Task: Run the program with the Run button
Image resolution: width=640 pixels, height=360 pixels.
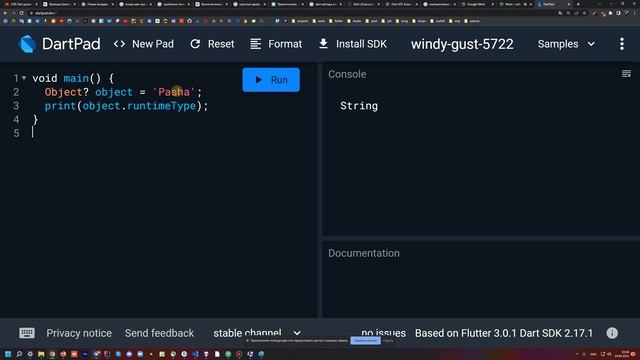Action: tap(271, 80)
